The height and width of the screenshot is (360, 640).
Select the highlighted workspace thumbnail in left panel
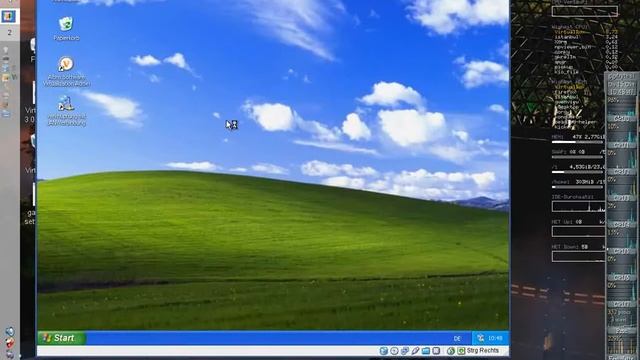9,16
